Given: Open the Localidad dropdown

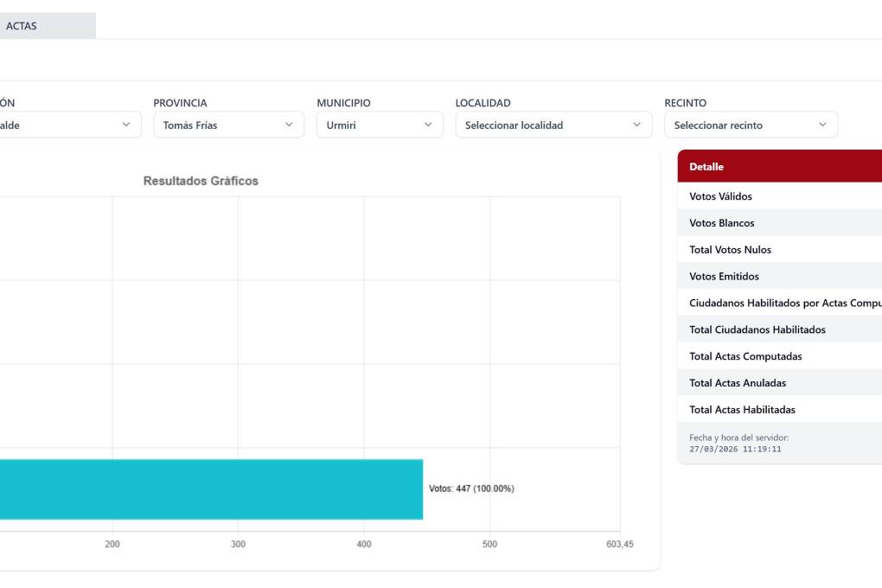Looking at the screenshot, I should point(553,125).
